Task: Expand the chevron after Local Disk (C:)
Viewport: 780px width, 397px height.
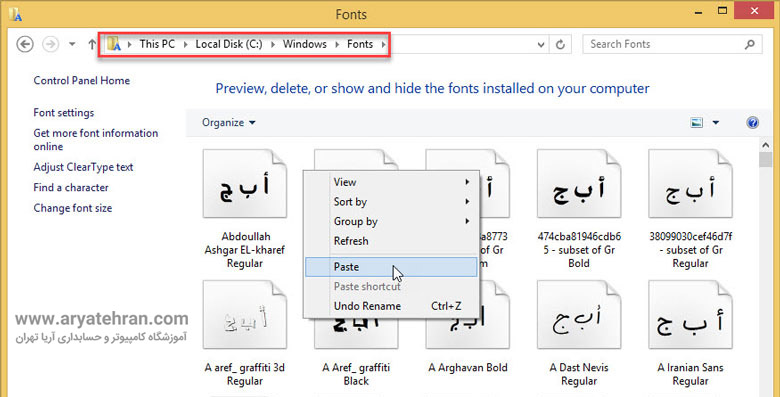Action: click(x=273, y=44)
